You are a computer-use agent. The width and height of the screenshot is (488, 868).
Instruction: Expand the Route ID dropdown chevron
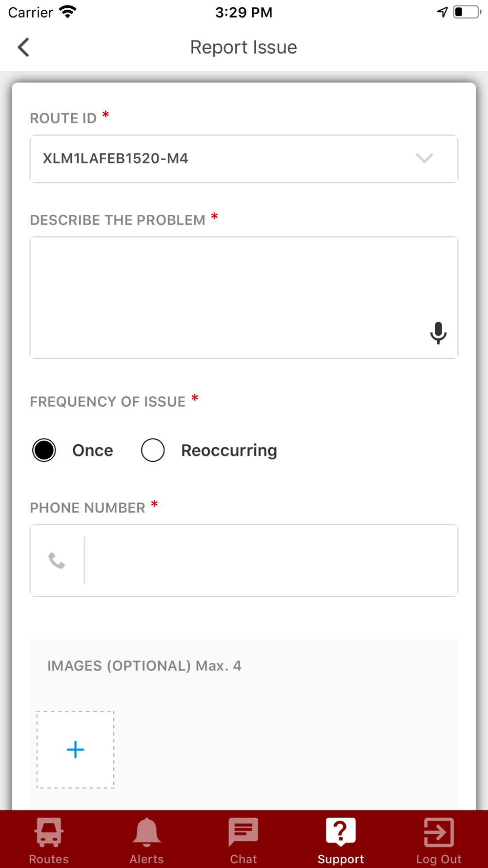[425, 158]
